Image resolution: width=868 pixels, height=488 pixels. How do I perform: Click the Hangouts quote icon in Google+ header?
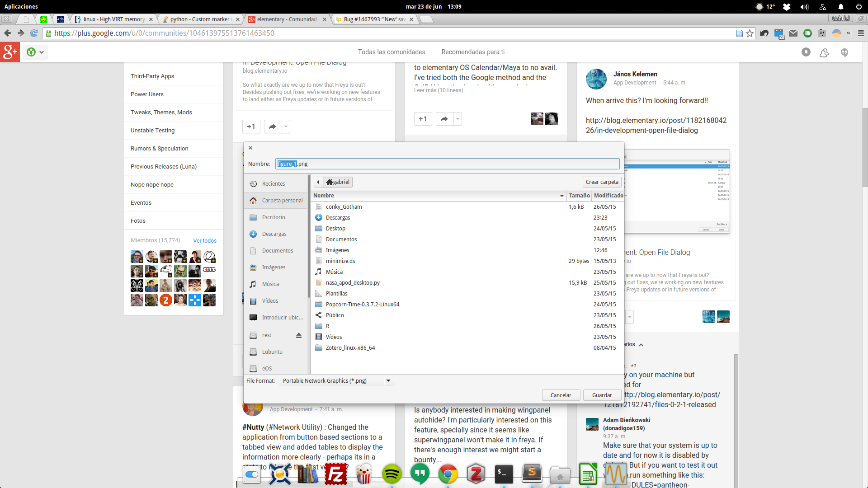[844, 52]
